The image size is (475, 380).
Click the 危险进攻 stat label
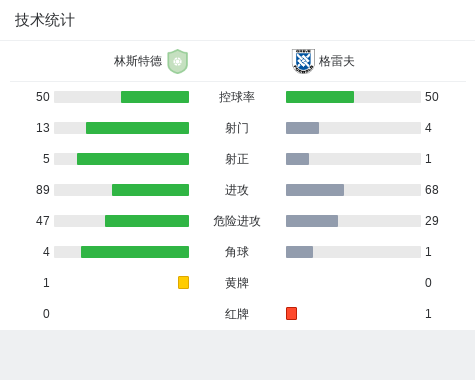237,221
